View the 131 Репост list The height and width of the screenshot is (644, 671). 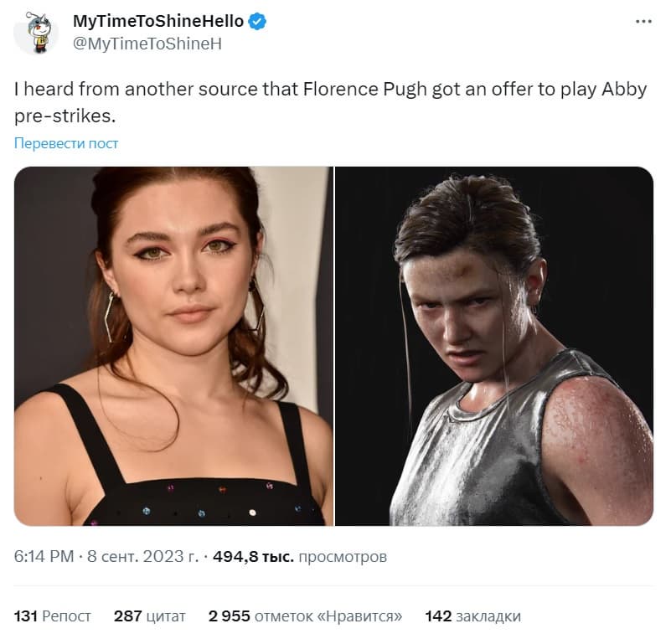coord(53,616)
